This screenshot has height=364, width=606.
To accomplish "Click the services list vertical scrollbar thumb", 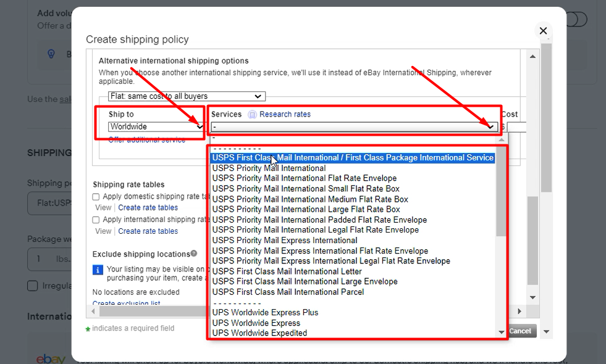I will click(x=501, y=191).
